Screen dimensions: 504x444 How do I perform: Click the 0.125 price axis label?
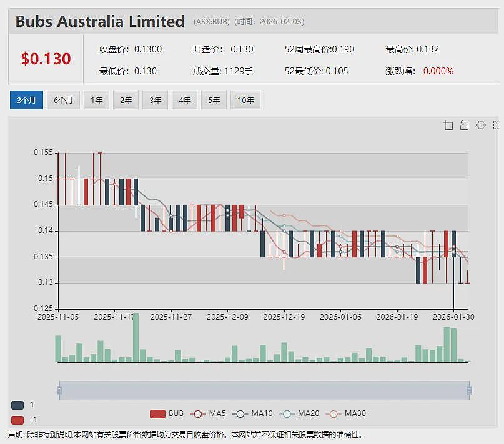pyautogui.click(x=43, y=308)
